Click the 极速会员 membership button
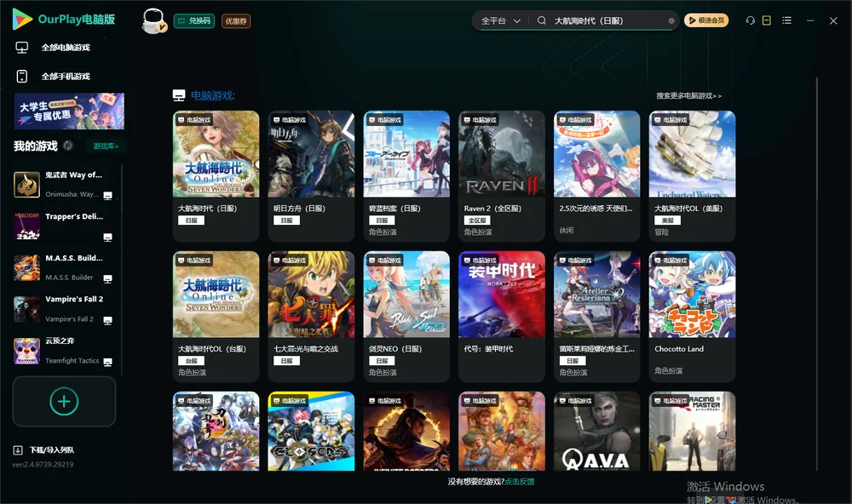852x504 pixels. click(x=706, y=20)
